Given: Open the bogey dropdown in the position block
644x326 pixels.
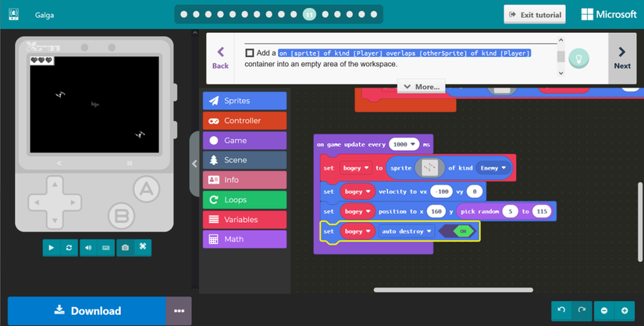Looking at the screenshot, I should [x=358, y=211].
